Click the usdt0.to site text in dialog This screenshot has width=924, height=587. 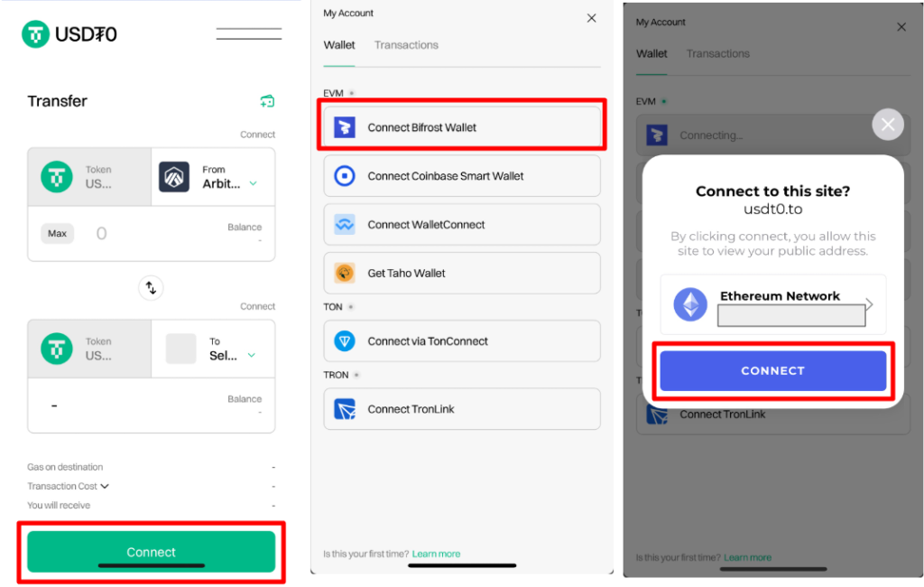point(772,210)
